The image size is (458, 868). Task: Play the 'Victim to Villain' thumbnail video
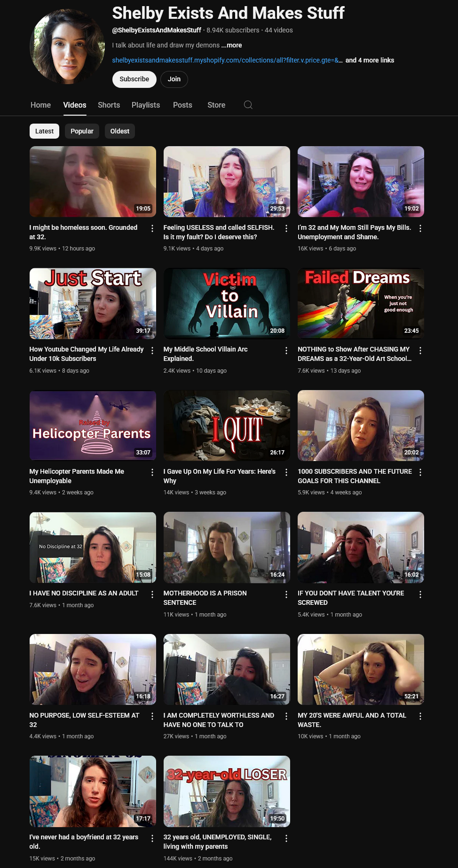coord(227,304)
